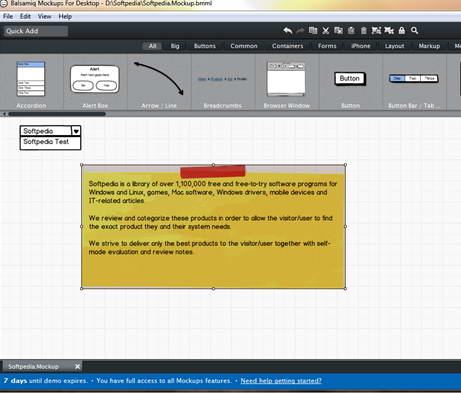
Task: Select the All category filter
Action: click(x=152, y=46)
